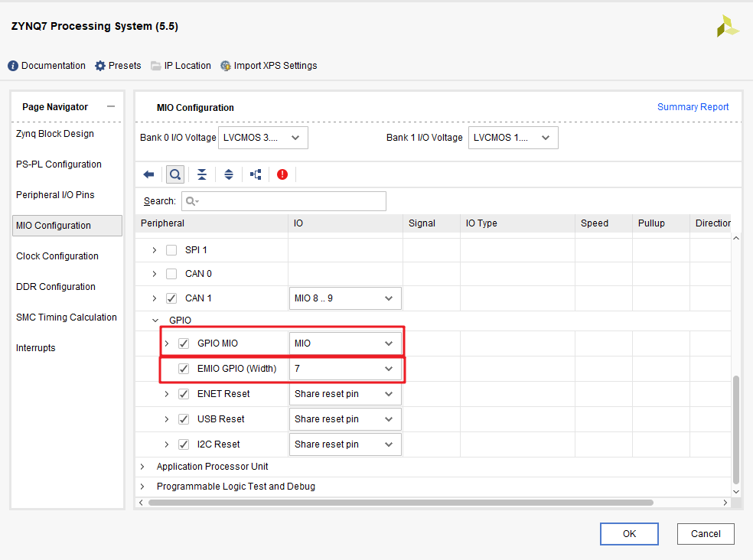Image resolution: width=753 pixels, height=560 pixels.
Task: Click the tree hierarchy toolbar icon
Action: [256, 174]
